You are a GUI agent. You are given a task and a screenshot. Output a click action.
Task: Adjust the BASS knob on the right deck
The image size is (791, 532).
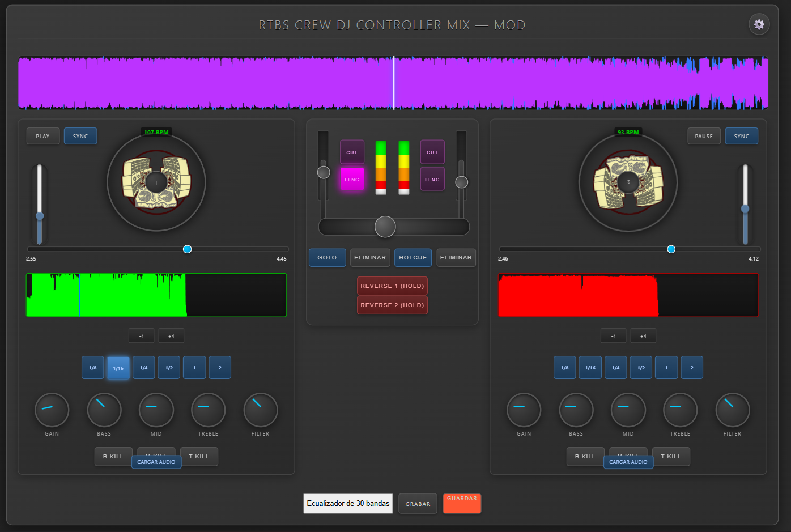[576, 410]
